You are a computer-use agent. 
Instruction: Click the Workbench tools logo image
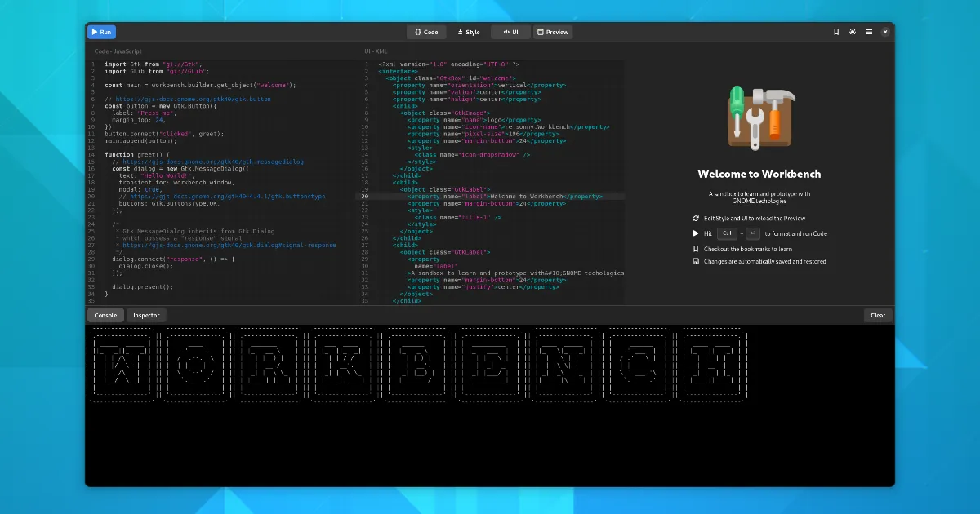759,118
